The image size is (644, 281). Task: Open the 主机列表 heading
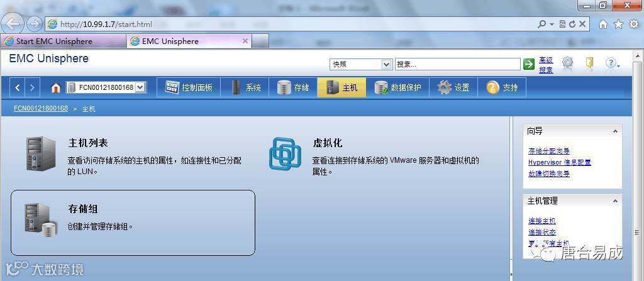(88, 143)
